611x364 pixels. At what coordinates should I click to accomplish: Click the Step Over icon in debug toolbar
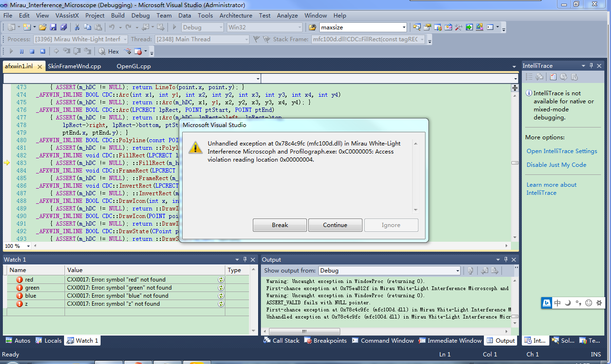pyautogui.click(x=77, y=51)
